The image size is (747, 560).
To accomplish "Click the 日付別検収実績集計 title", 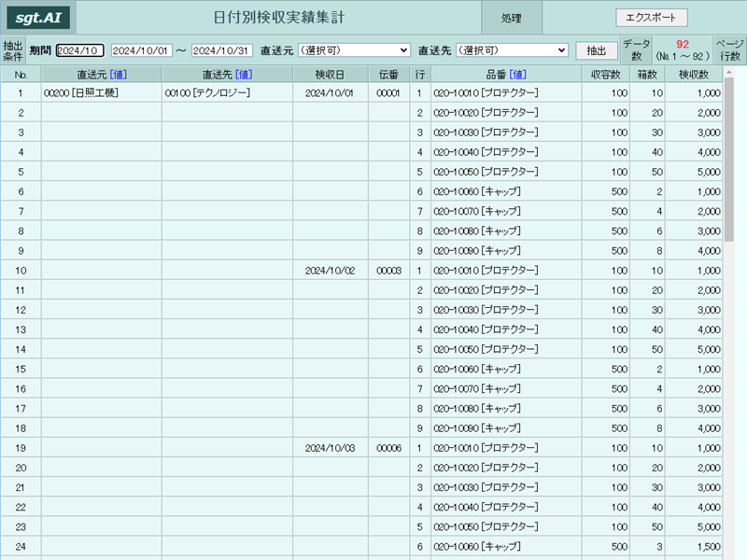I will [278, 18].
